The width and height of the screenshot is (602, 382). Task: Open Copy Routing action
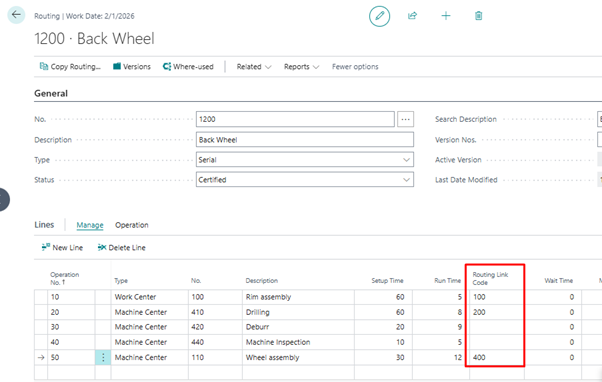[x=70, y=66]
